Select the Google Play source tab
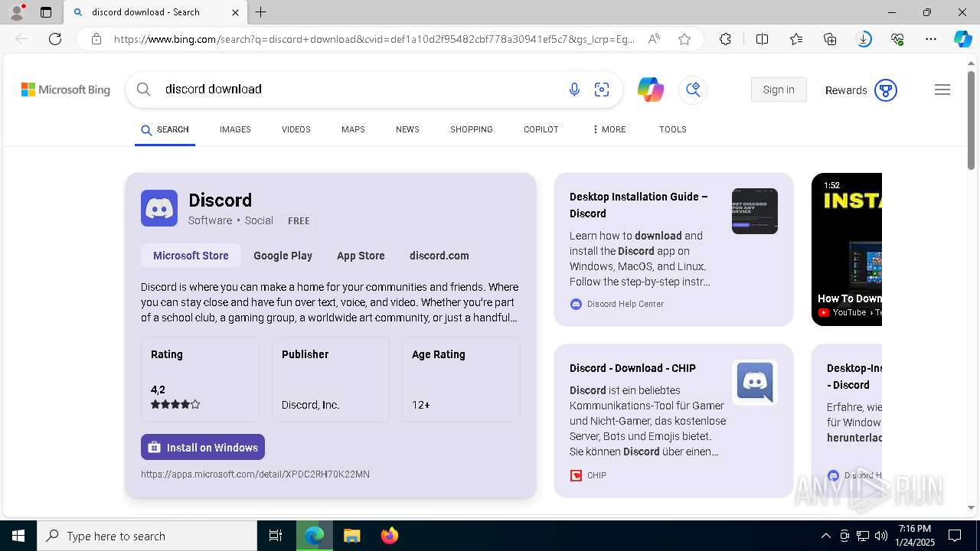 pyautogui.click(x=283, y=256)
